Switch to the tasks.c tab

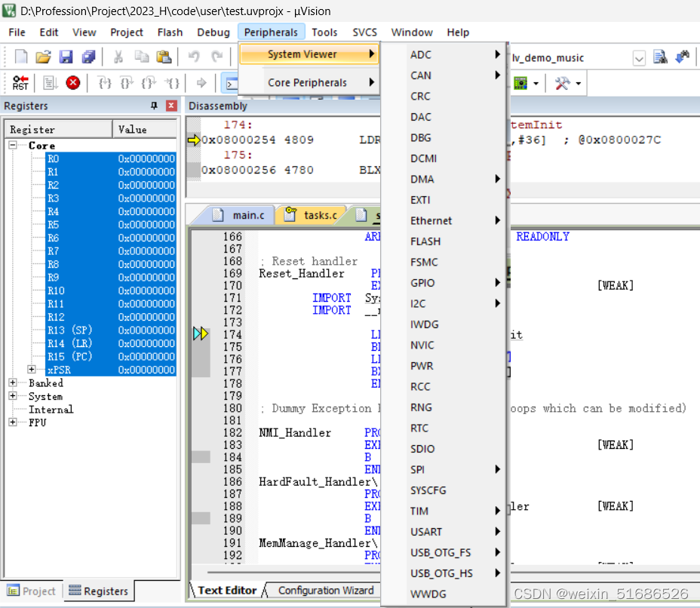312,215
